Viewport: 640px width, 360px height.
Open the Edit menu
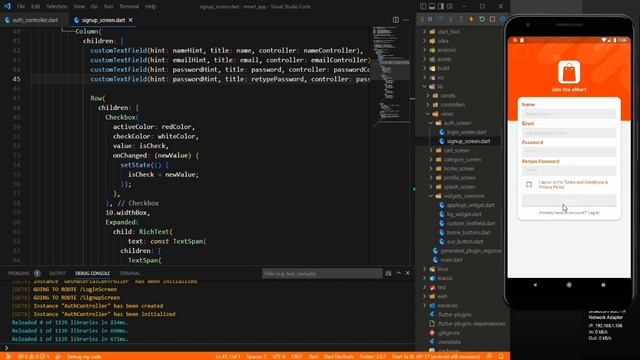[x=36, y=6]
